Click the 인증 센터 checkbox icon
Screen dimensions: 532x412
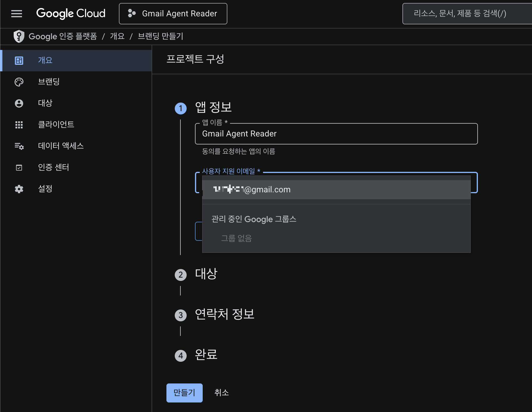click(19, 168)
